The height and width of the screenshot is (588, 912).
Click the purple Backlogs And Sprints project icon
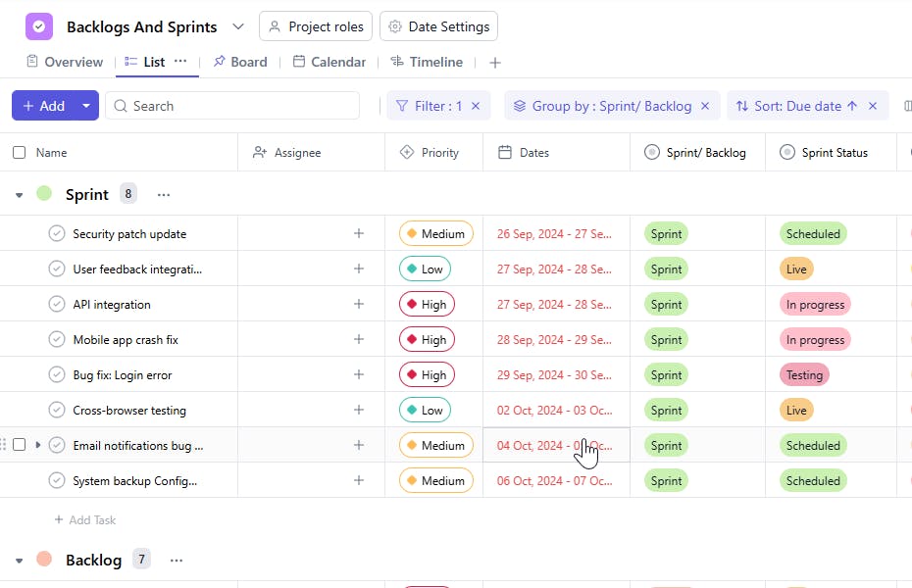pyautogui.click(x=39, y=26)
